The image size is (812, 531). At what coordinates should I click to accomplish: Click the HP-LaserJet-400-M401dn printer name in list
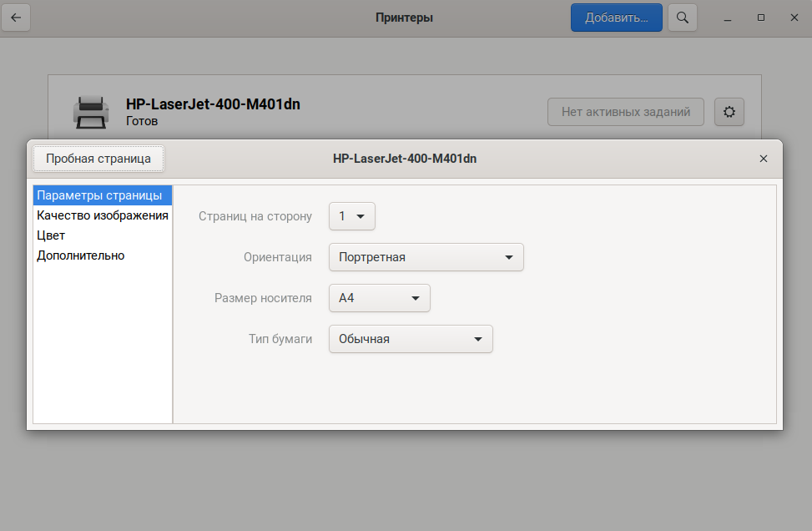click(x=213, y=104)
